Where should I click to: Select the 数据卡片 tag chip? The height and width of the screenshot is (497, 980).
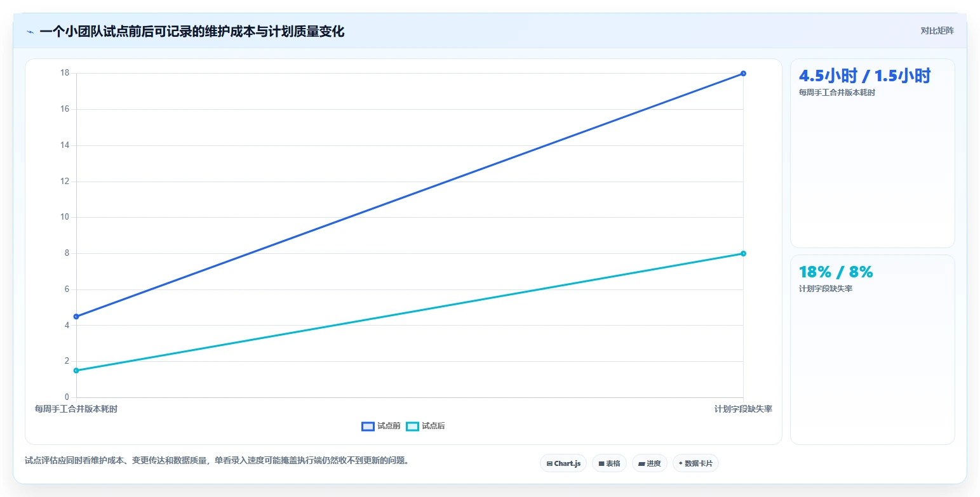point(695,463)
